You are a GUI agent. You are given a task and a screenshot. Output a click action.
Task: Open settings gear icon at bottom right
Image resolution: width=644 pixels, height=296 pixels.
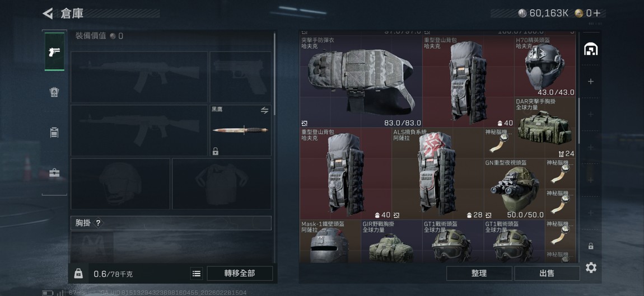tap(591, 267)
